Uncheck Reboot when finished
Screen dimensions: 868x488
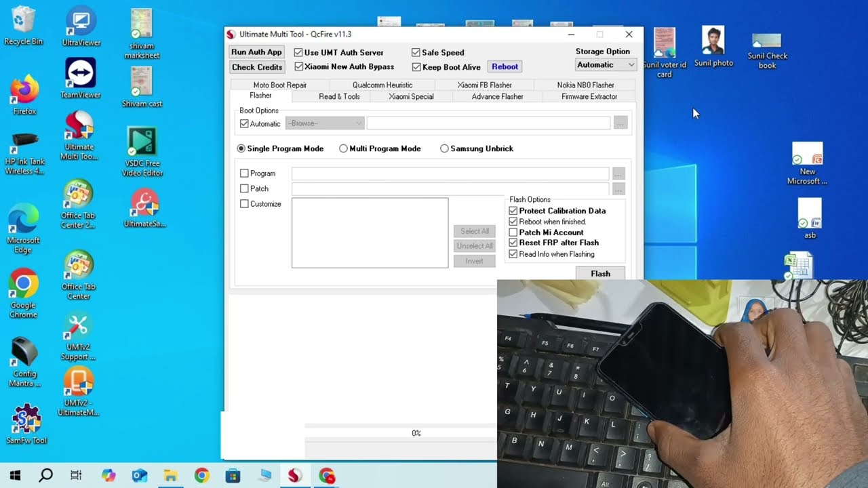(548, 222)
